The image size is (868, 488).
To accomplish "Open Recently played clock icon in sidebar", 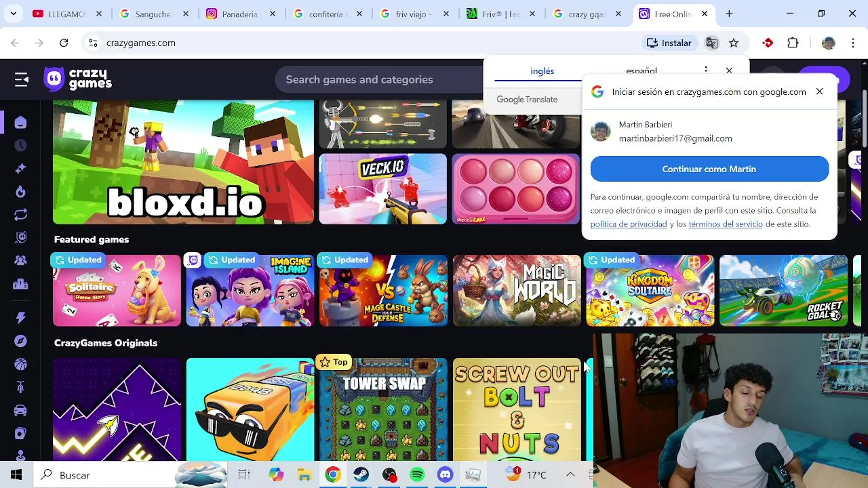I will 20,146.
